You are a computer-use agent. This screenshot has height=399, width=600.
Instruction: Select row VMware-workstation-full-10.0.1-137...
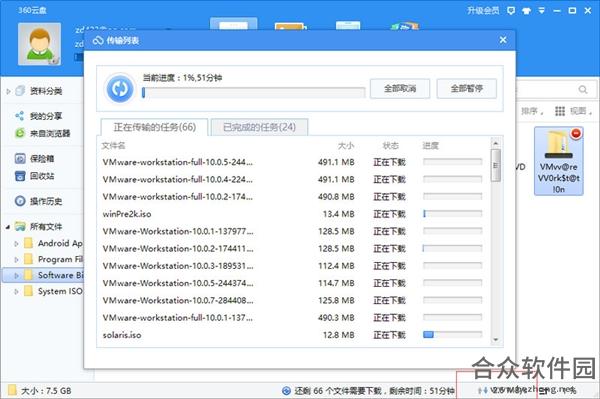click(x=293, y=318)
